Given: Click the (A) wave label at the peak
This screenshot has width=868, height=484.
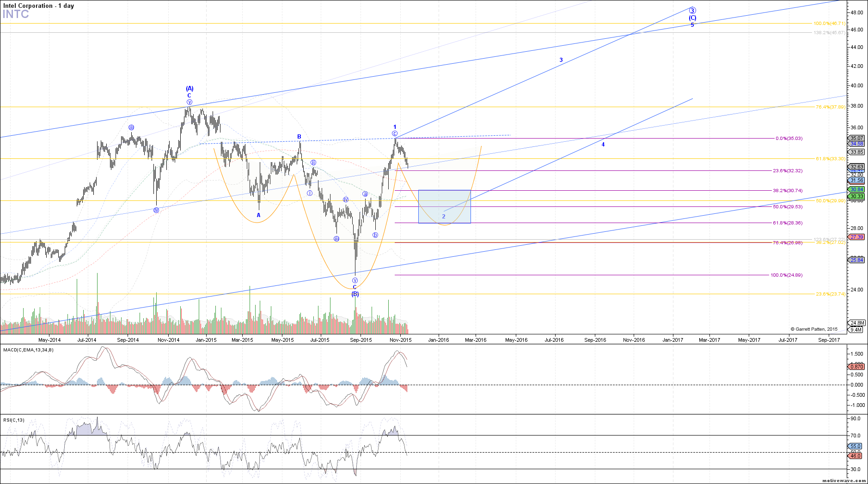Looking at the screenshot, I should point(189,88).
